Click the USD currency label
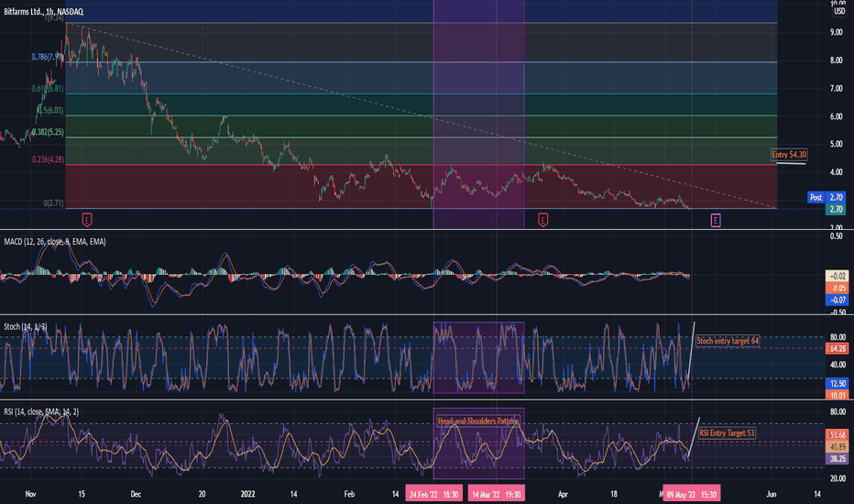Screen dimensions: 854x504 pyautogui.click(x=839, y=11)
